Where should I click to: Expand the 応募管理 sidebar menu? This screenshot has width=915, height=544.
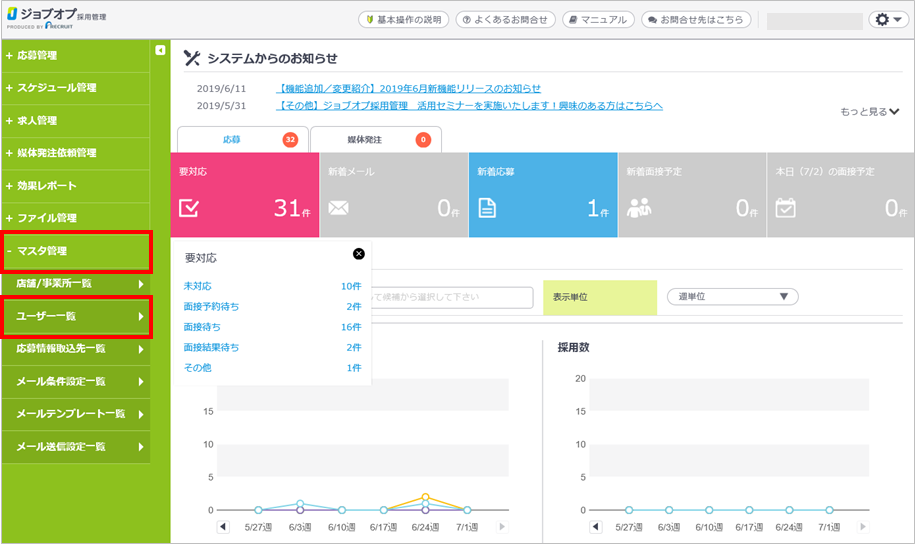coord(77,55)
